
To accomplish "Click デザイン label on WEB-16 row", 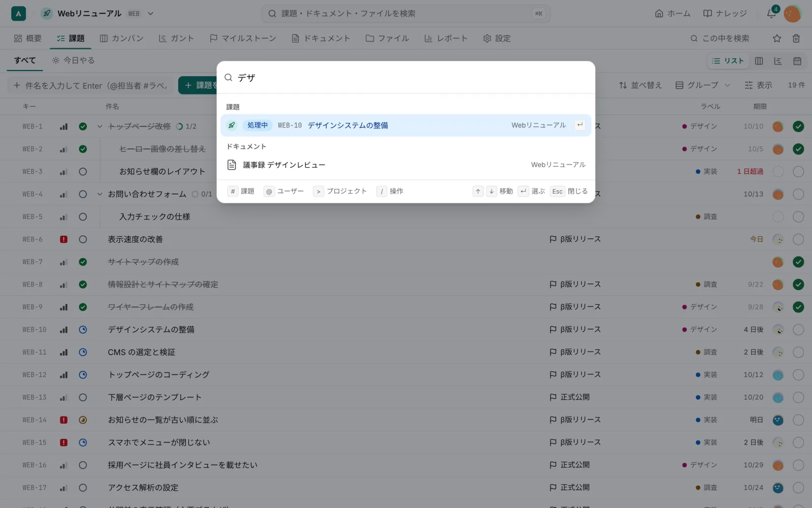I will tap(700, 465).
